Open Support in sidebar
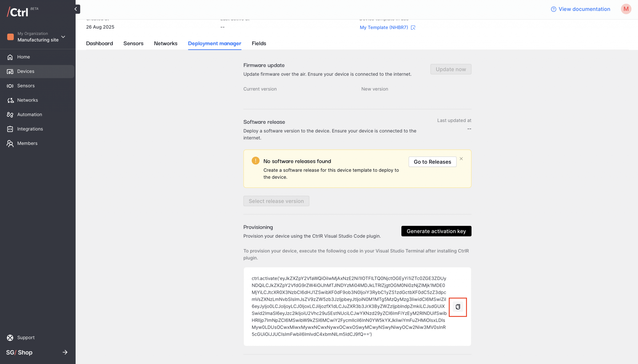Viewport: 638px width, 364px height. 26,338
